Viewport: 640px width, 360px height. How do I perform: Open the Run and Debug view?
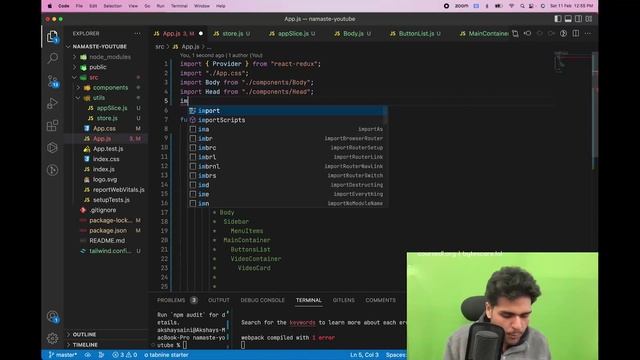tap(52, 103)
